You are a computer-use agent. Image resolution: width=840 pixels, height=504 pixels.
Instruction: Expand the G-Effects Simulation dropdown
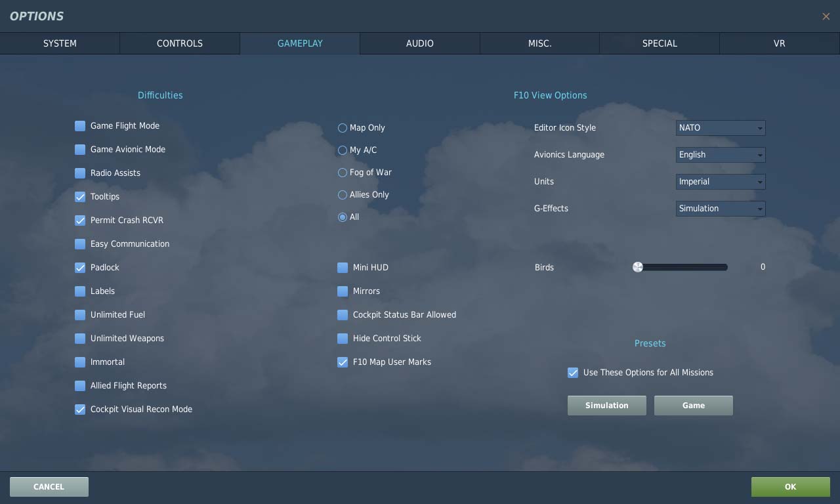pyautogui.click(x=721, y=209)
